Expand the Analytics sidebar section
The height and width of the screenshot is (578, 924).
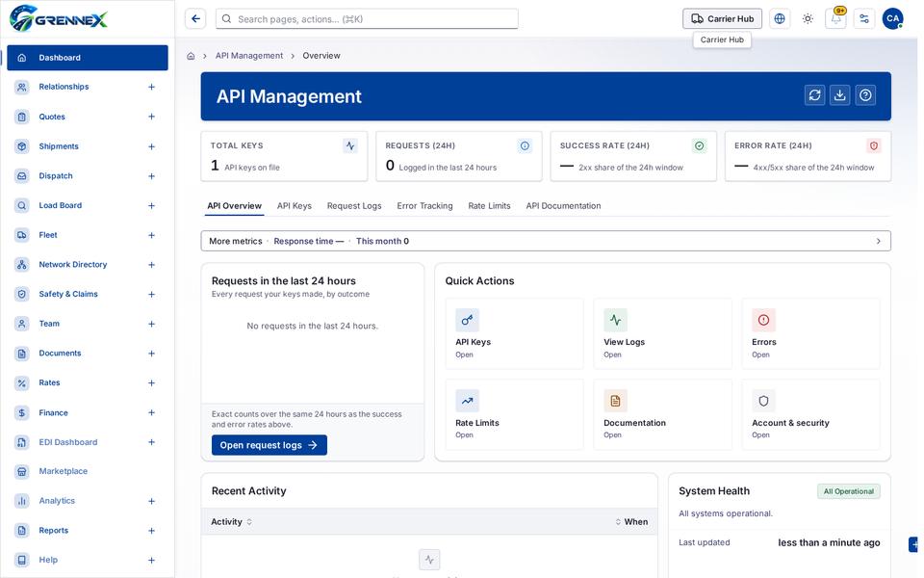[151, 501]
